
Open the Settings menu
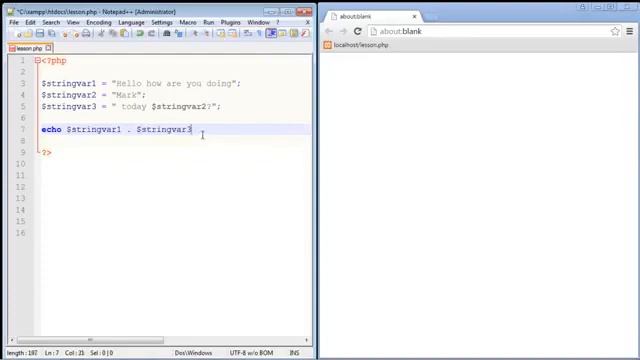[162, 22]
